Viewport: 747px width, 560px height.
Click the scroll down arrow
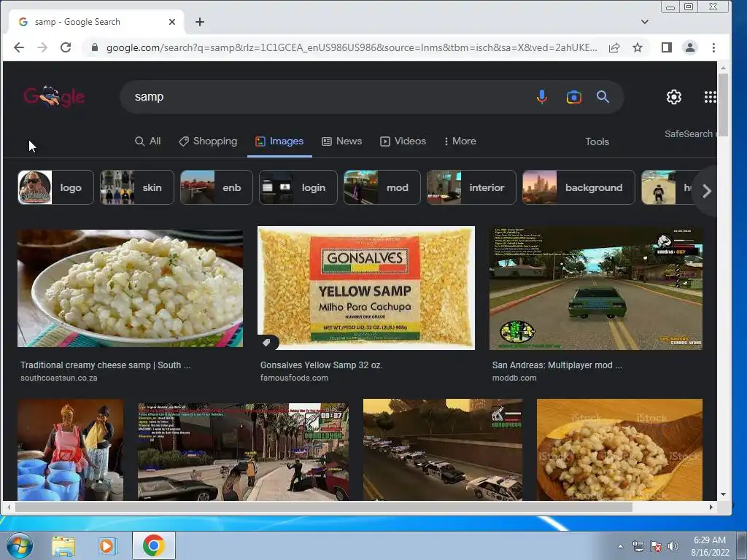[x=723, y=494]
